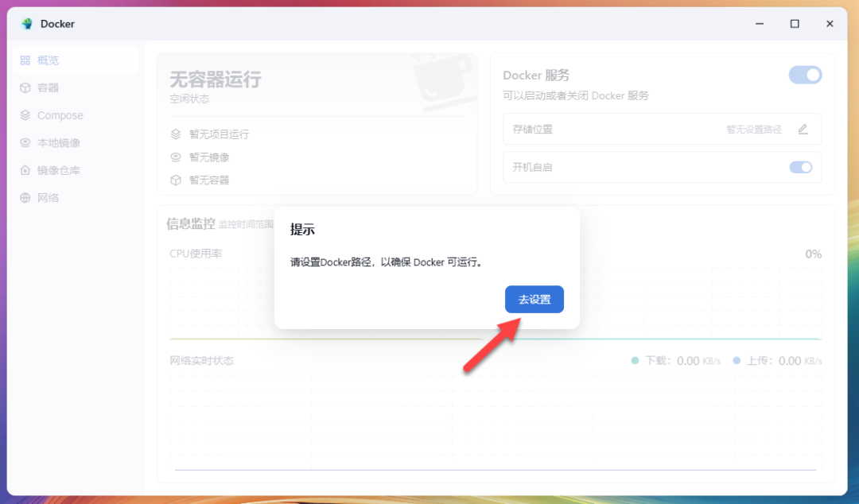Click the 本地镜像 disc icon
Image resolution: width=859 pixels, height=504 pixels.
pos(25,143)
